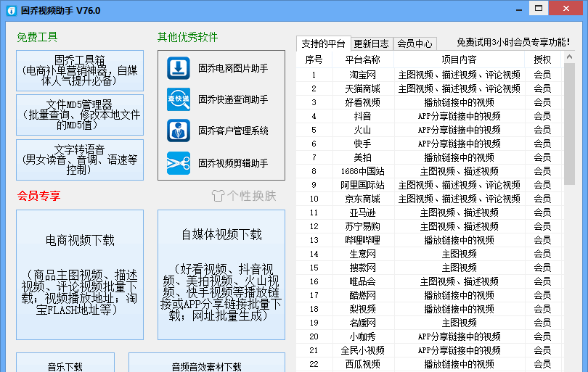The height and width of the screenshot is (372, 588).
Task: Select the 淘宝网 row in platform list
Action: tap(362, 75)
